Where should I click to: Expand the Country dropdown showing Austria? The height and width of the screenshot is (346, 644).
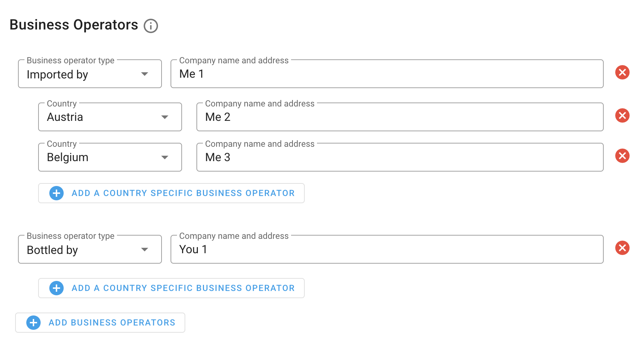click(110, 117)
